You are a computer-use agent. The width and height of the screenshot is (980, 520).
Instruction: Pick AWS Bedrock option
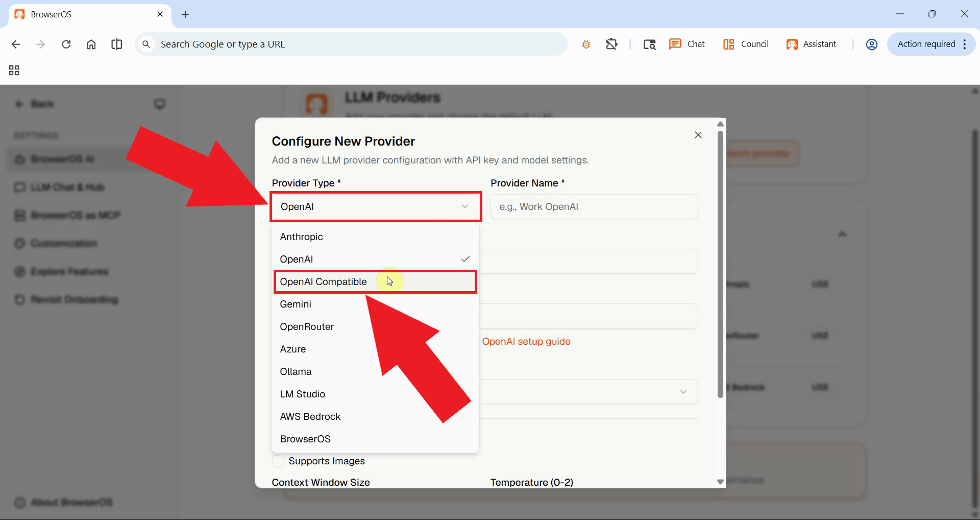point(310,417)
